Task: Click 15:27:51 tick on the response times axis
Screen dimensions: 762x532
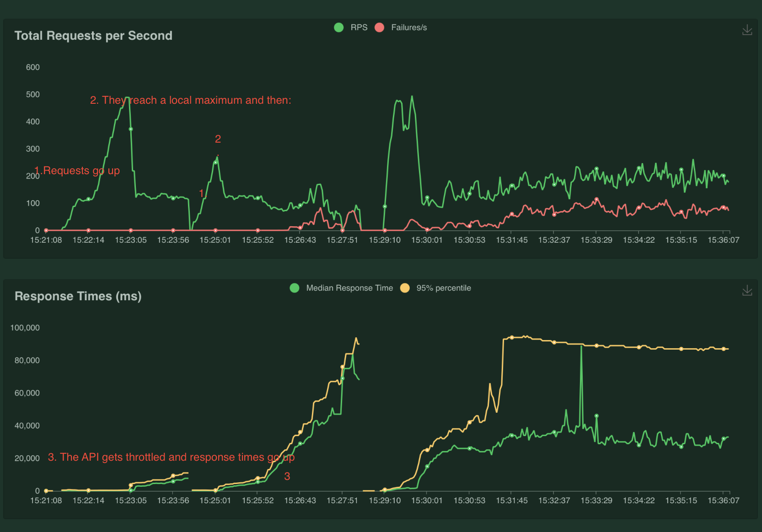Action: click(x=342, y=500)
